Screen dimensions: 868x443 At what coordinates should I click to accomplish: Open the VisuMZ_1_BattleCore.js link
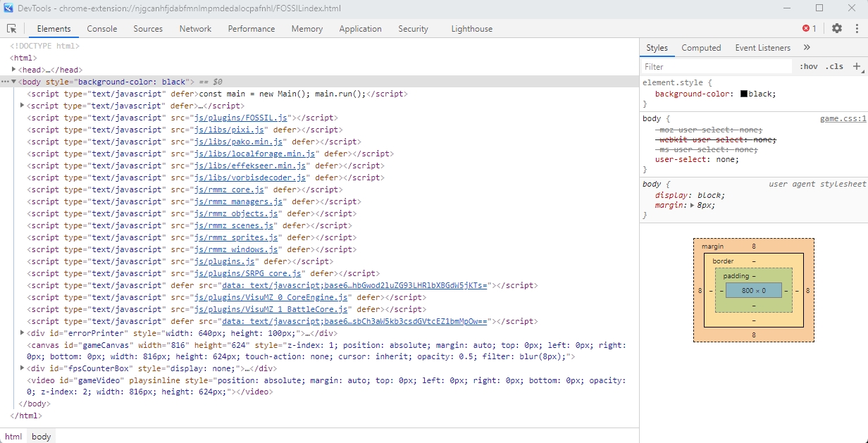[272, 309]
